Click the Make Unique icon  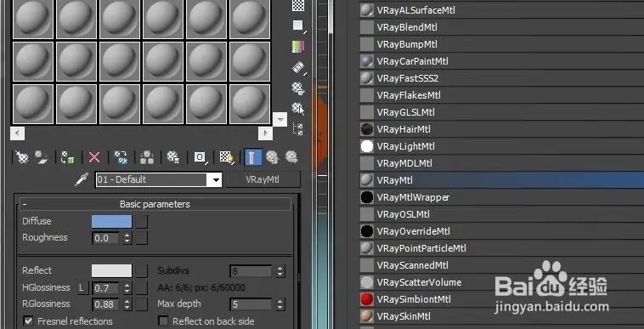(147, 157)
